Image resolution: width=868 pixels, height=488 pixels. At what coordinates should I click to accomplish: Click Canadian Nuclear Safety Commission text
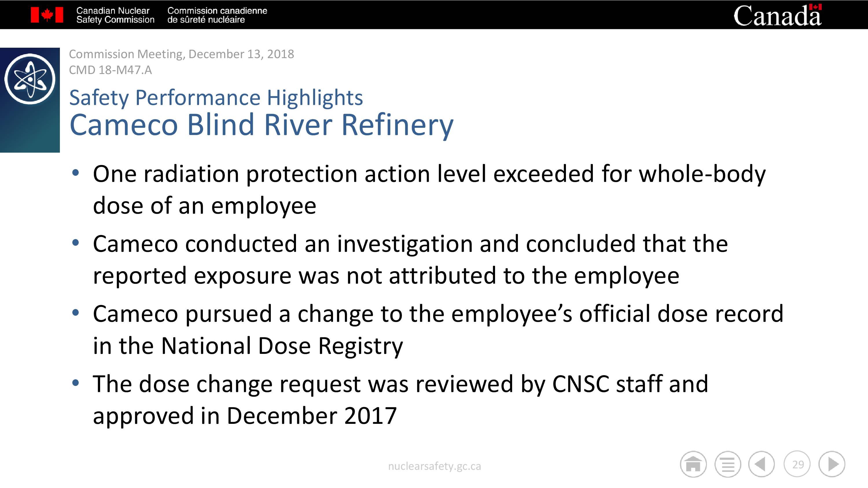[115, 15]
